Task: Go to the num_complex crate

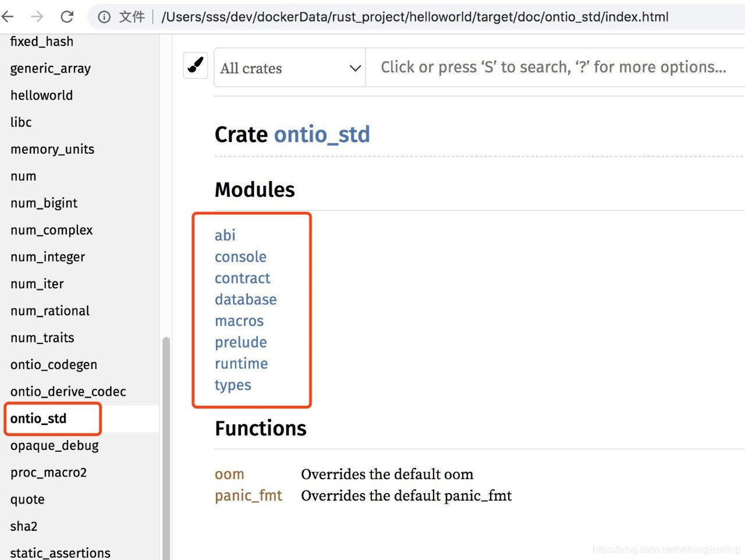Action: point(52,230)
